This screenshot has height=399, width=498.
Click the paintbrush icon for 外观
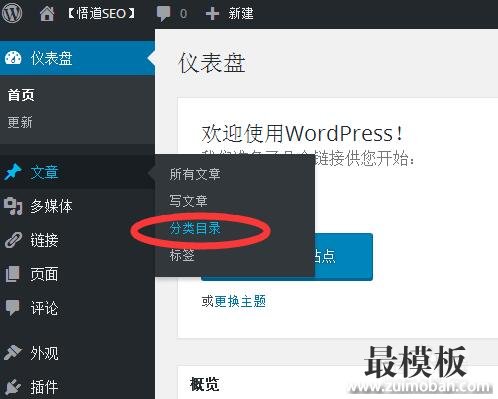13,353
